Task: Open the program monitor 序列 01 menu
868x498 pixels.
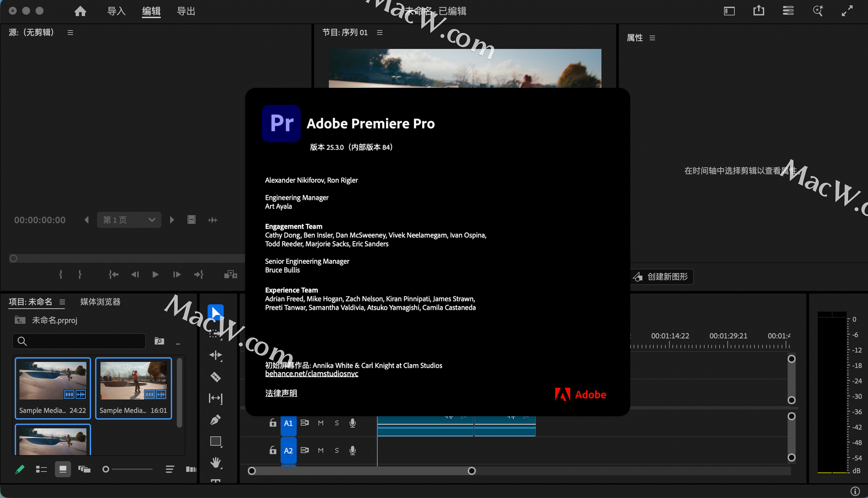Action: (380, 33)
